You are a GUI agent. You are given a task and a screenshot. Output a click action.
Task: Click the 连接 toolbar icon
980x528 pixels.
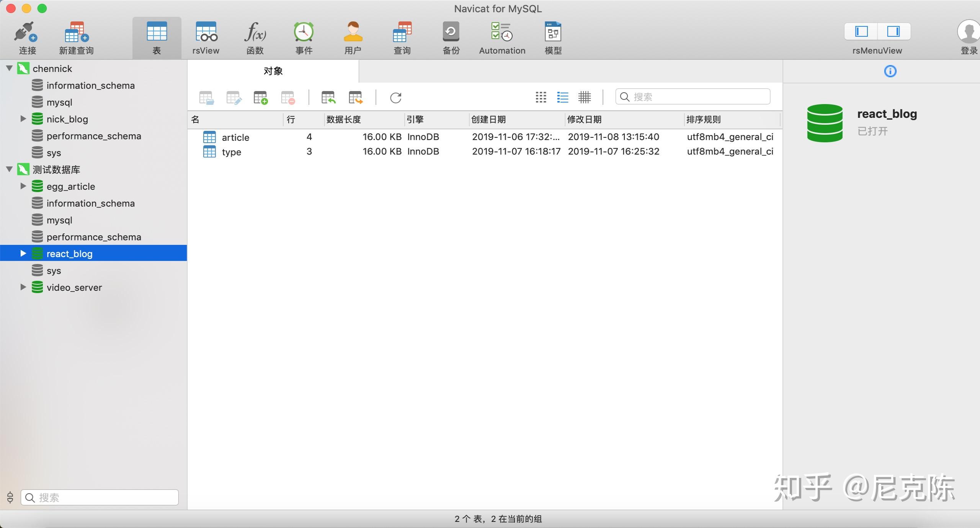click(x=27, y=36)
